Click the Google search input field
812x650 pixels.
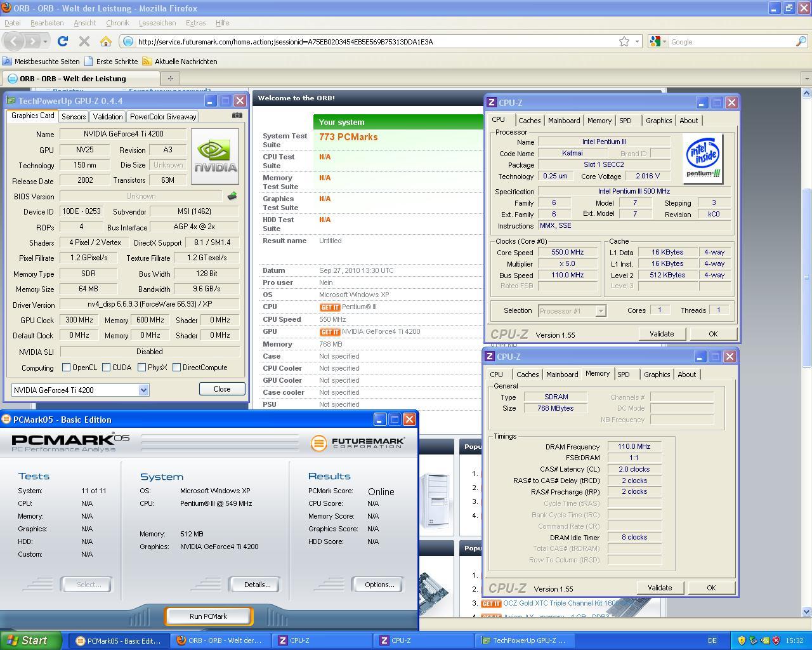732,41
